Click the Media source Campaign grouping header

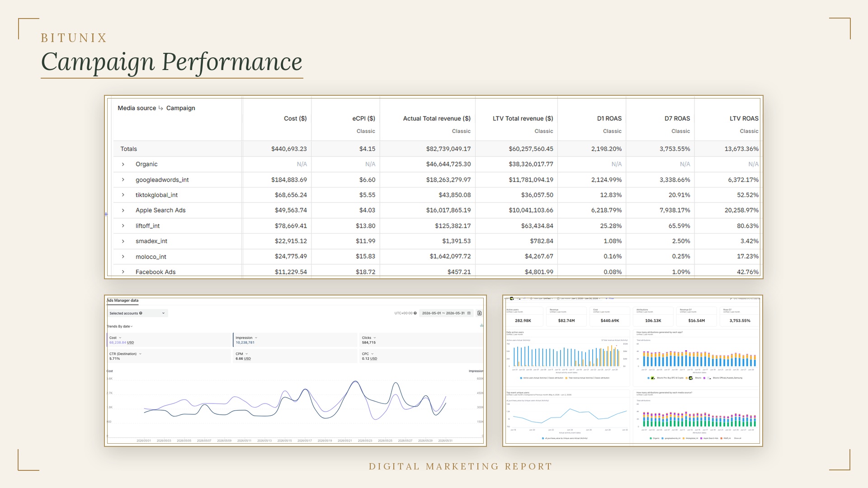click(156, 108)
